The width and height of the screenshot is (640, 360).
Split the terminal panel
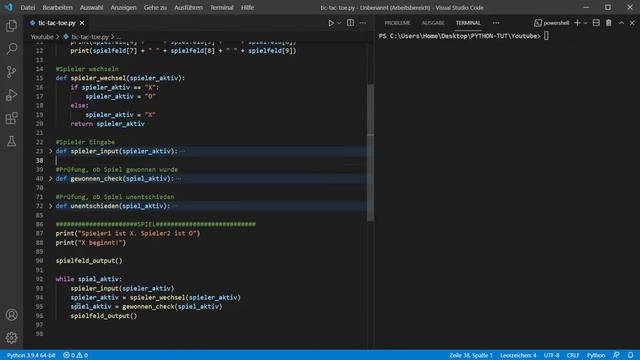pyautogui.click(x=596, y=23)
